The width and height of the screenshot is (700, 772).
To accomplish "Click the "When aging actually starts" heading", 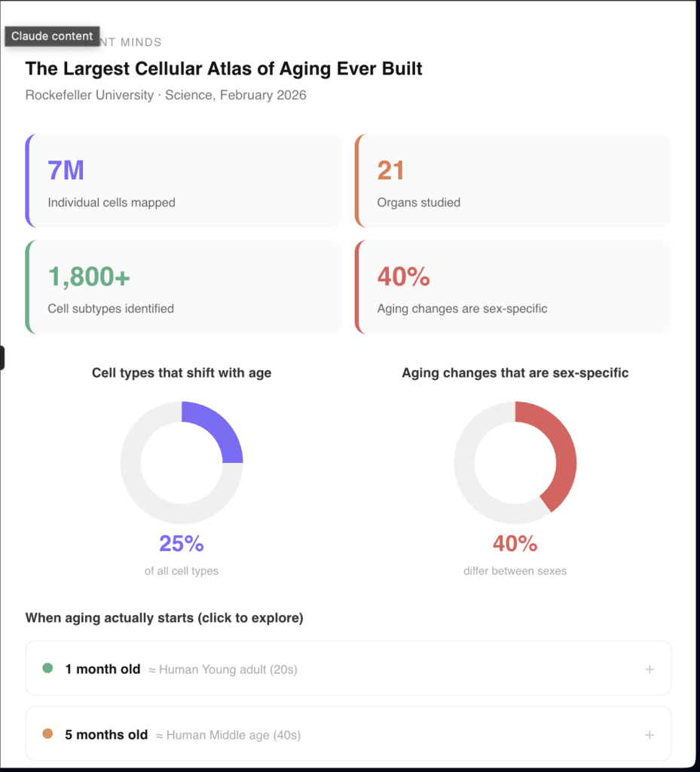I will click(x=164, y=617).
